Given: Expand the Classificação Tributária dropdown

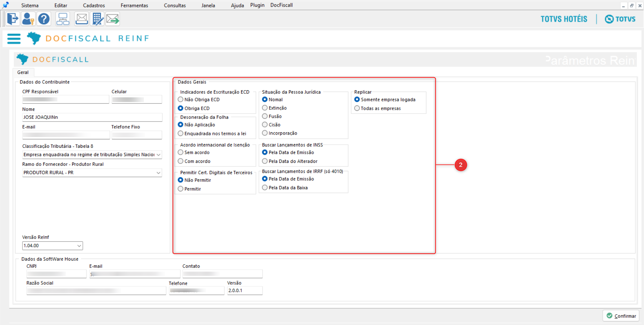Looking at the screenshot, I should [158, 154].
